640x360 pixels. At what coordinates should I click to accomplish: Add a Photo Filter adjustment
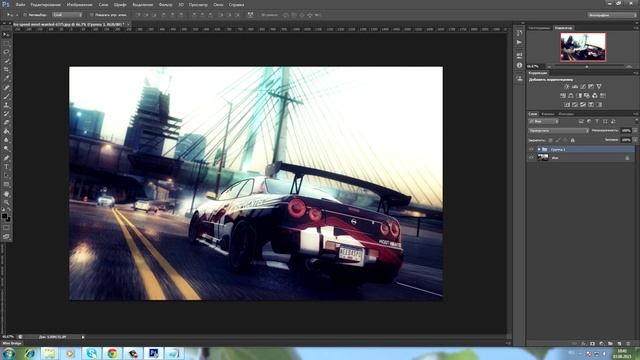pos(587,96)
